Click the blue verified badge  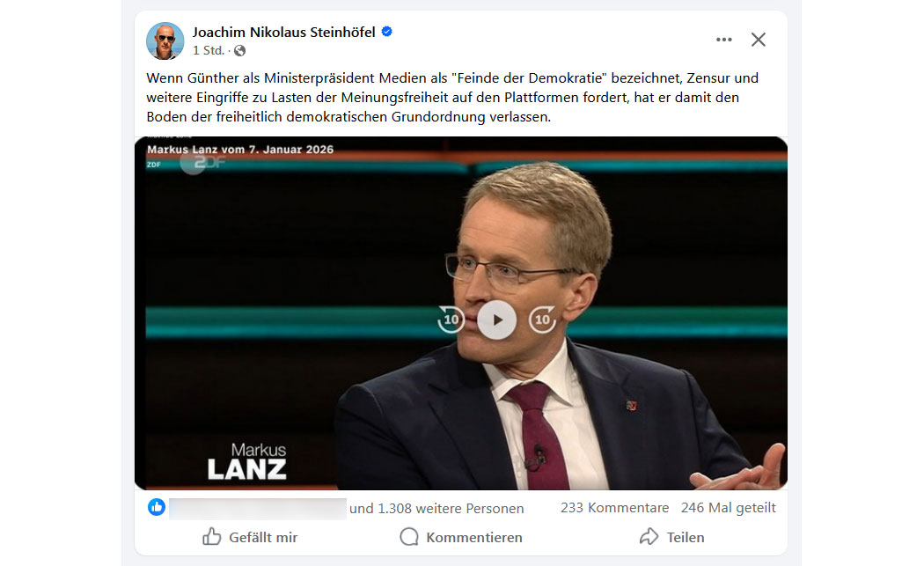[x=387, y=32]
